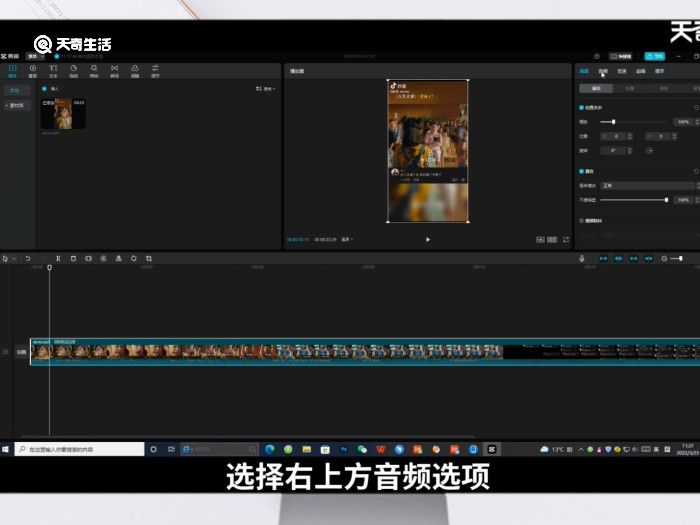Click the Export (导出) button
The width and height of the screenshot is (700, 525).
tap(654, 56)
